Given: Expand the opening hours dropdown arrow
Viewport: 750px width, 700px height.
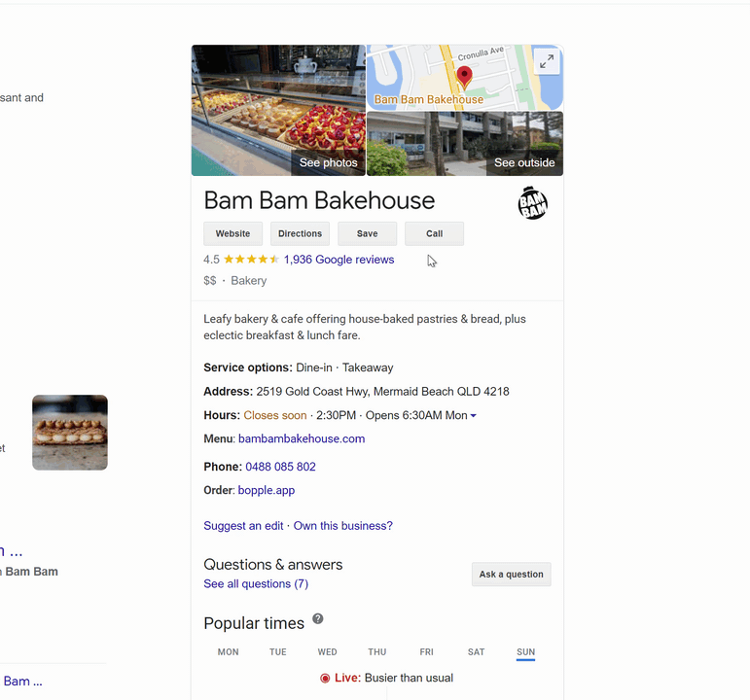Looking at the screenshot, I should coord(474,416).
